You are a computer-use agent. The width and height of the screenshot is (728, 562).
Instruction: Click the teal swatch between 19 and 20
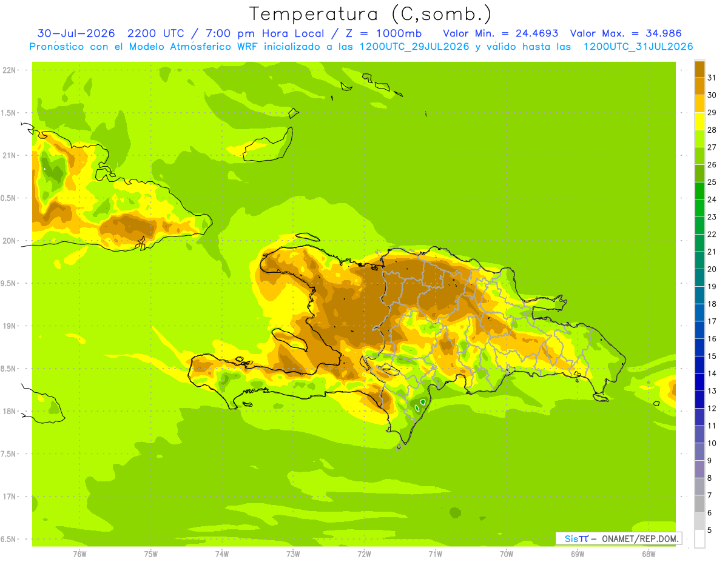[699, 278]
